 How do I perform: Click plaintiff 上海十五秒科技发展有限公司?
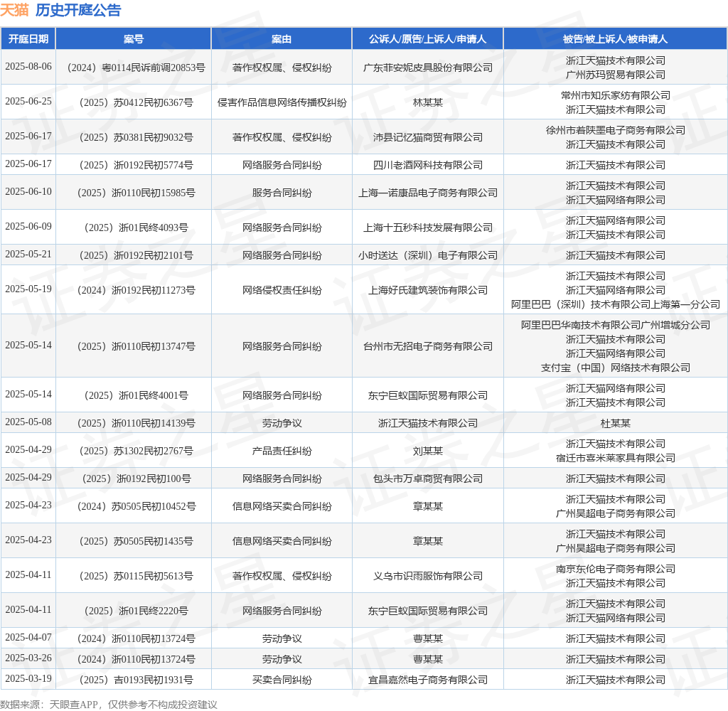(427, 228)
